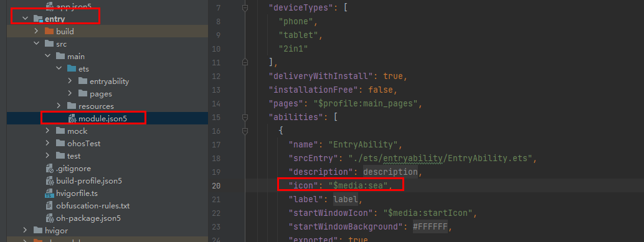Click the .gitignore file icon

pos(49,169)
